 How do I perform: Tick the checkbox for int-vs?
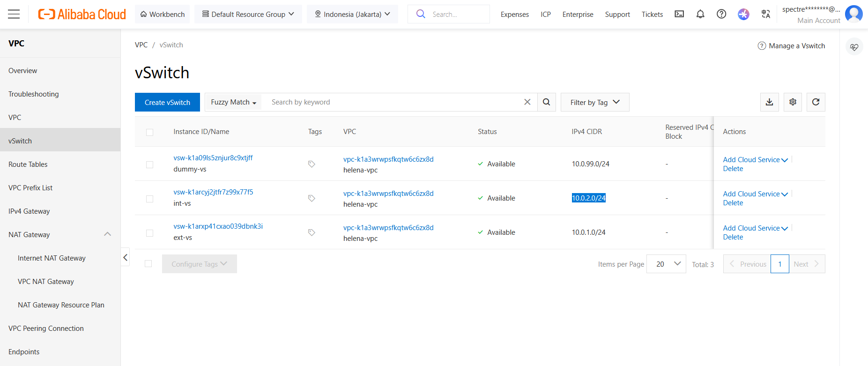pyautogui.click(x=149, y=199)
